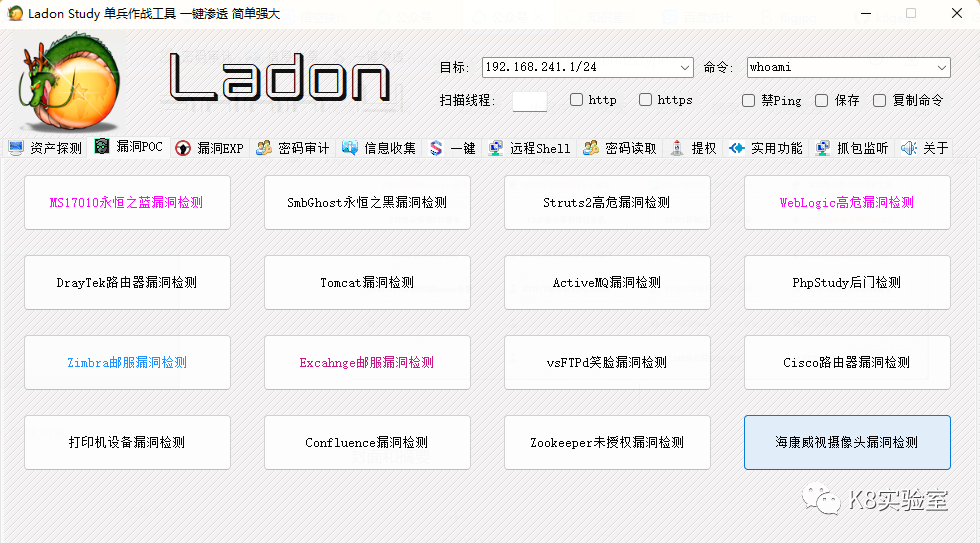The width and height of the screenshot is (980, 543).
Task: Tick the 复制命令 checkbox
Action: pyautogui.click(x=879, y=101)
